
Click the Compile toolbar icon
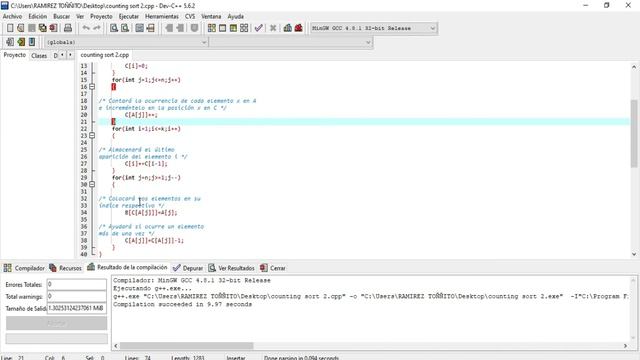point(211,28)
